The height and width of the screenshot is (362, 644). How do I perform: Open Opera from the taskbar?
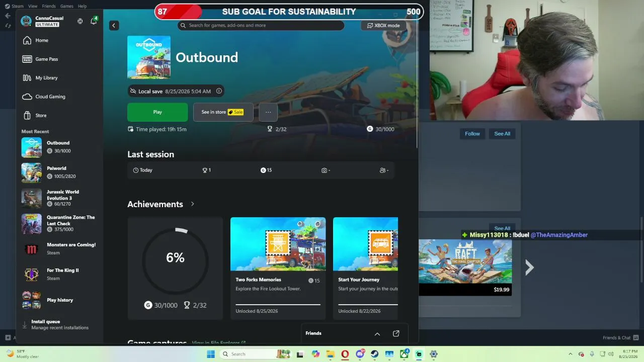point(345,354)
